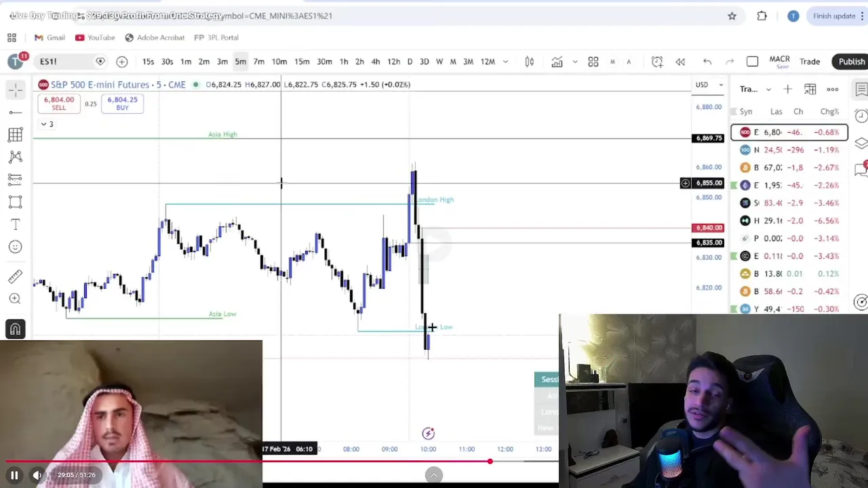
Task: Open the layout setup grid icon
Action: click(x=593, y=62)
